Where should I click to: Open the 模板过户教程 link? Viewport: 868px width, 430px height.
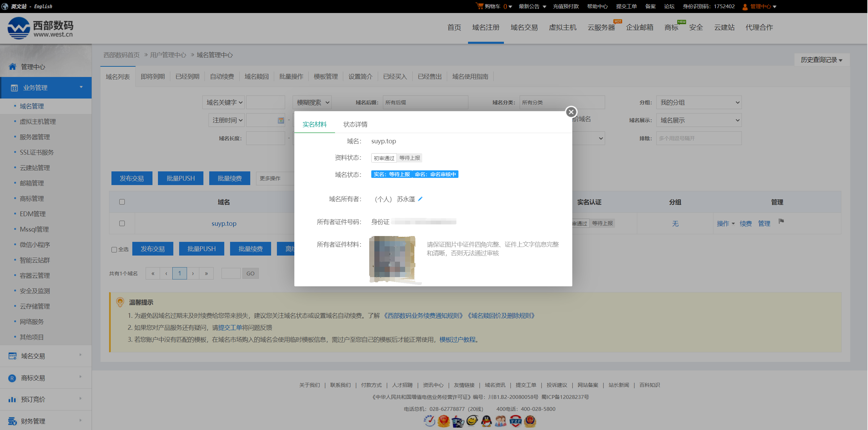tap(457, 339)
